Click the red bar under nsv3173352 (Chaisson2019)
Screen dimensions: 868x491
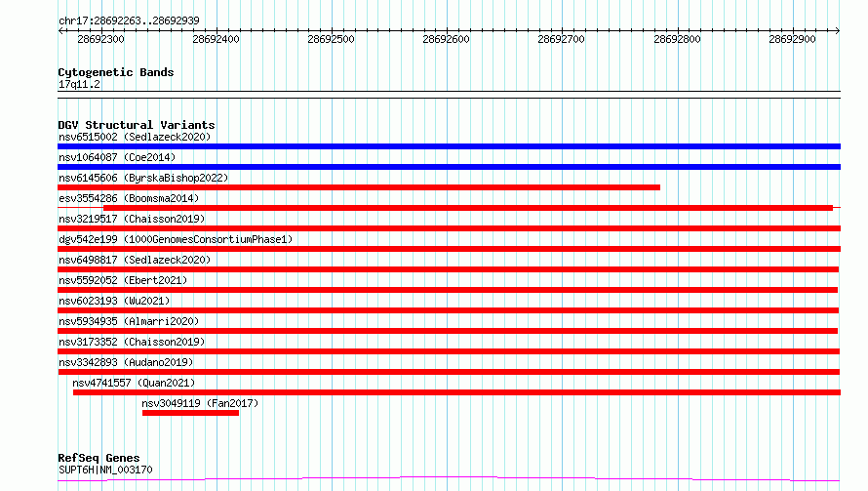click(449, 351)
